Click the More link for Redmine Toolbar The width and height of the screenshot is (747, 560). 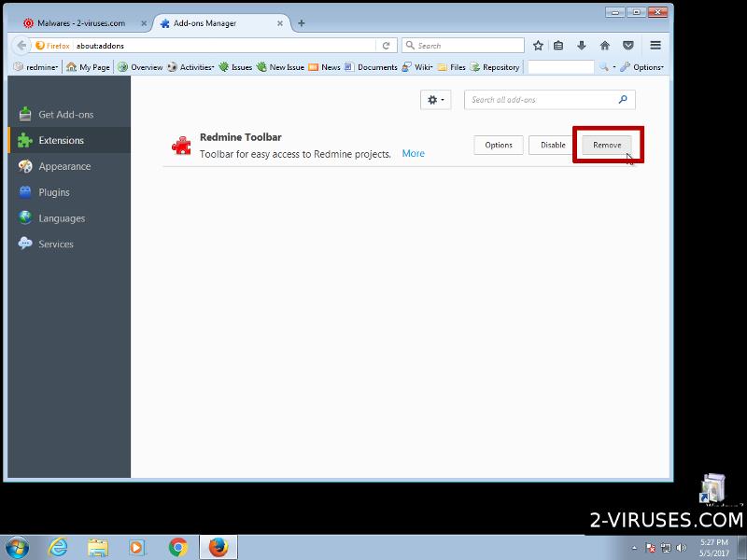[413, 153]
